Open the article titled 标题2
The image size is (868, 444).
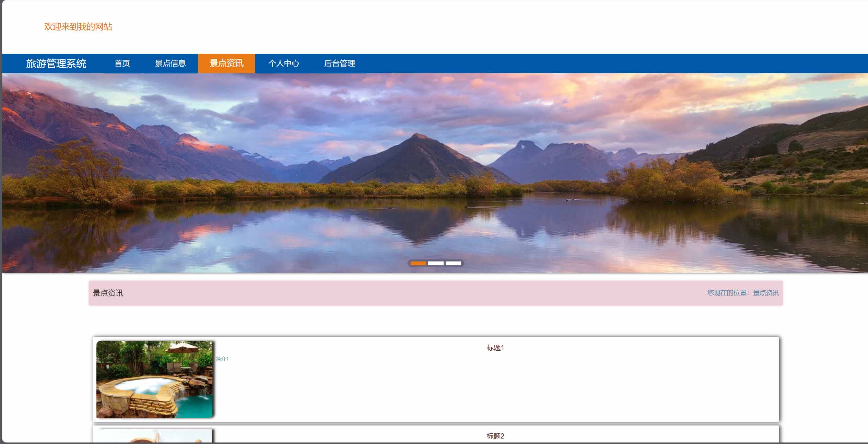(x=495, y=436)
